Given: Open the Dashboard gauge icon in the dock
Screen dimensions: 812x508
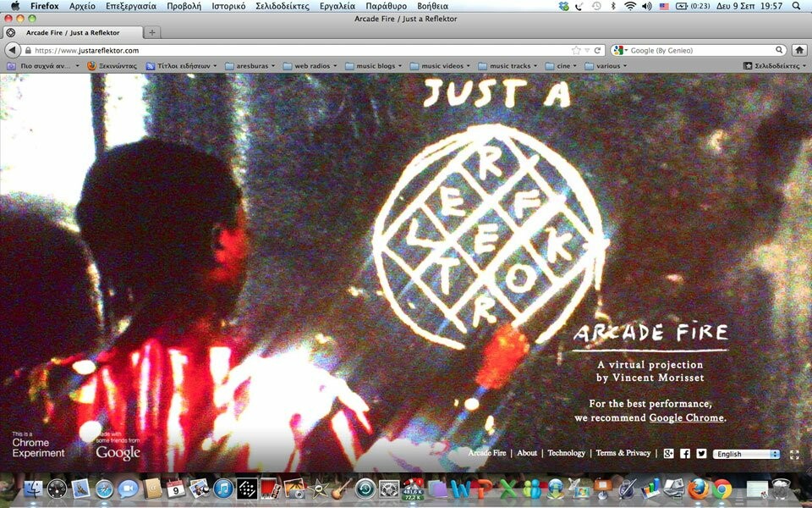Looking at the screenshot, I should click(x=57, y=489).
